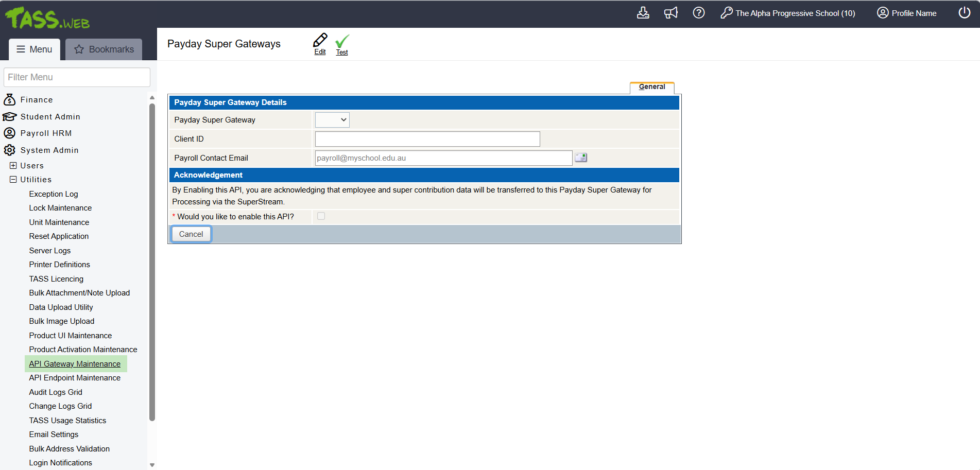
Task: Click the sidebar scroll down arrow
Action: 152,465
